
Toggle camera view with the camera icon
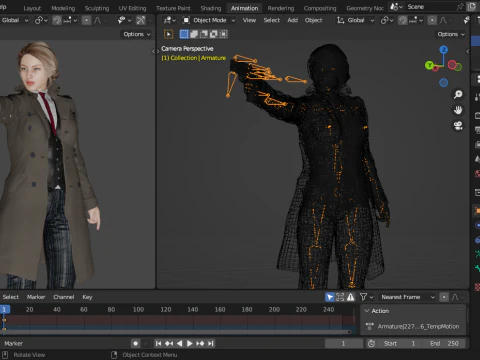pyautogui.click(x=458, y=126)
